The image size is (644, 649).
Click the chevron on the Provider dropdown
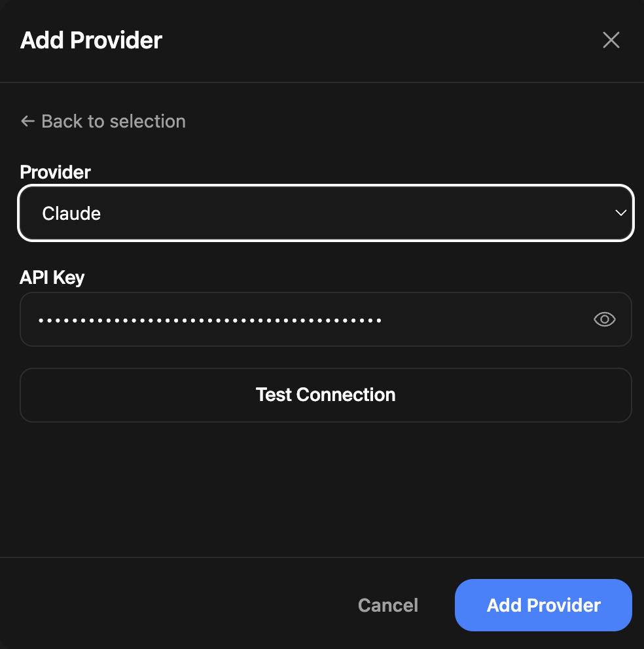click(620, 213)
